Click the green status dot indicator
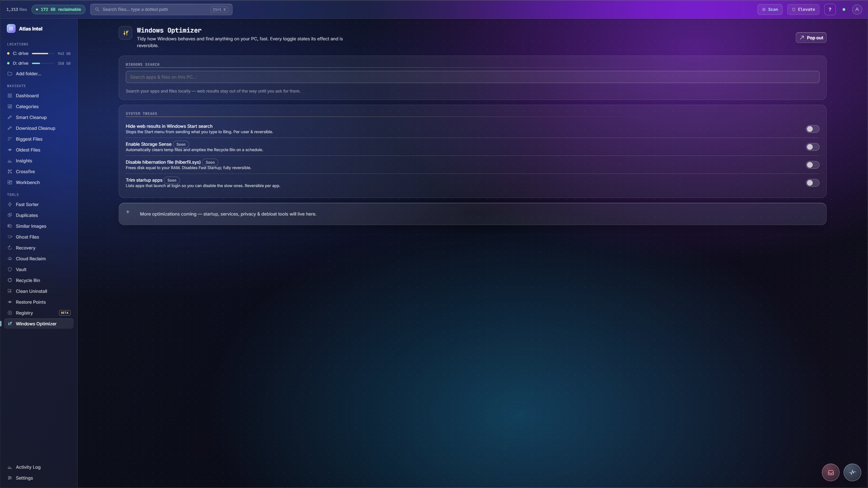The width and height of the screenshot is (868, 488). (x=844, y=9)
